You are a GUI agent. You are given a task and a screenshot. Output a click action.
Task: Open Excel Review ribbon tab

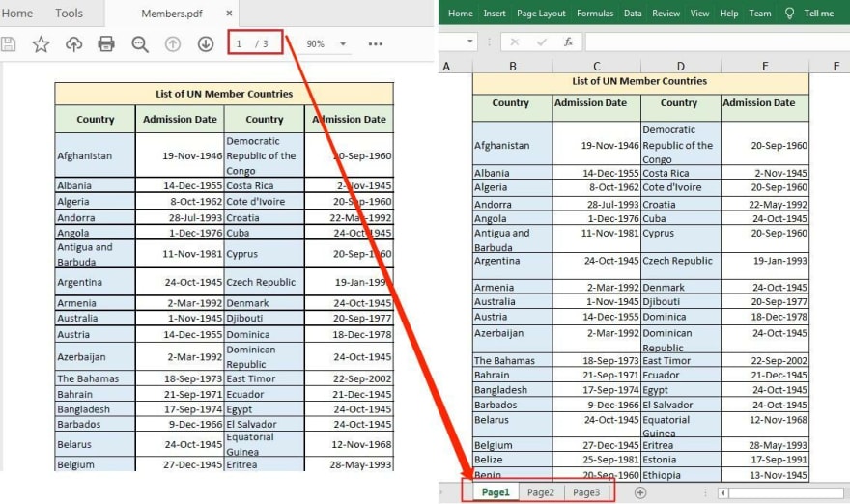click(x=666, y=13)
